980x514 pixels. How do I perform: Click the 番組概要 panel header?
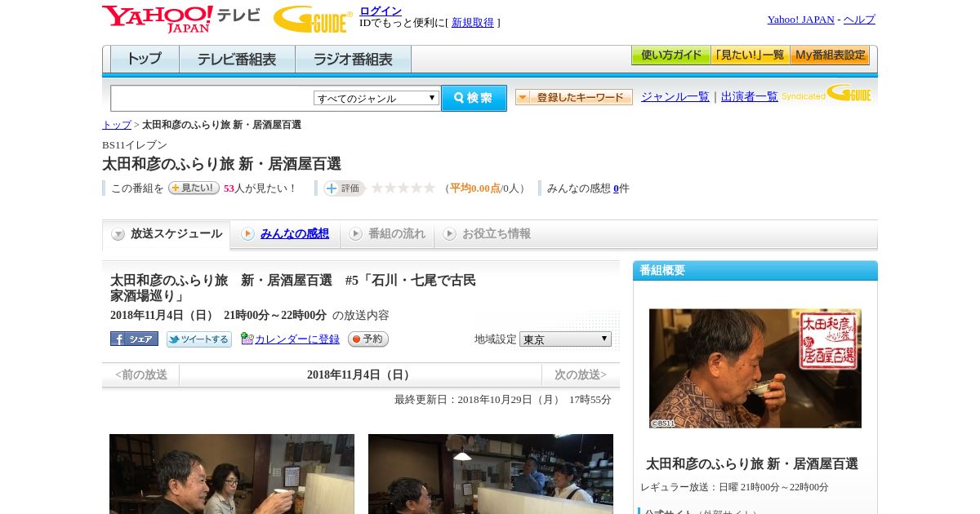click(x=755, y=271)
